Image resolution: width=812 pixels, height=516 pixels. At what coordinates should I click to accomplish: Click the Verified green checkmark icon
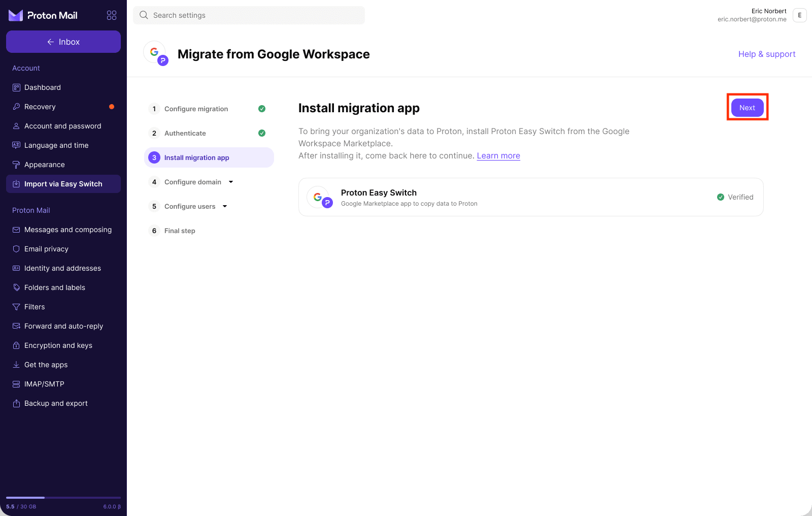coord(721,197)
